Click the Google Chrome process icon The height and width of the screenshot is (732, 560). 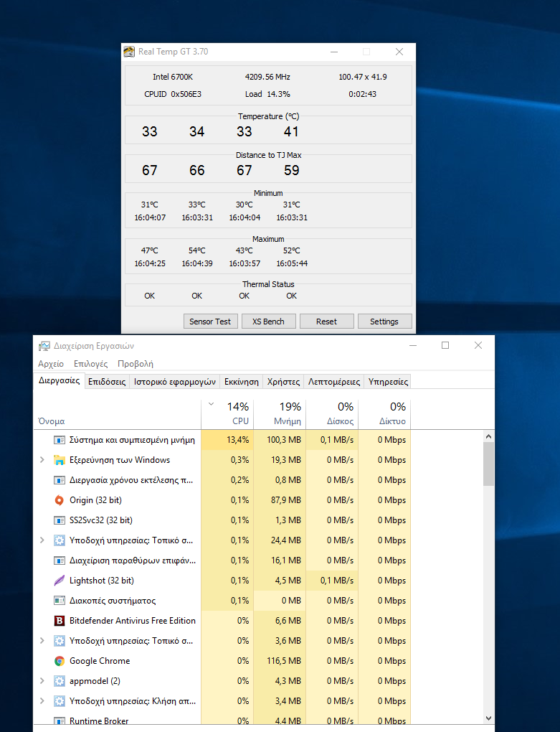60,661
